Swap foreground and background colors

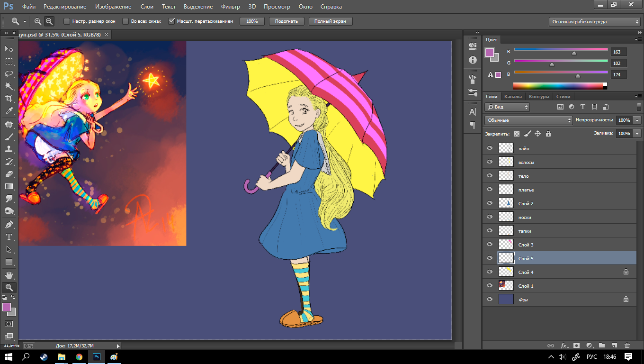pyautogui.click(x=13, y=298)
